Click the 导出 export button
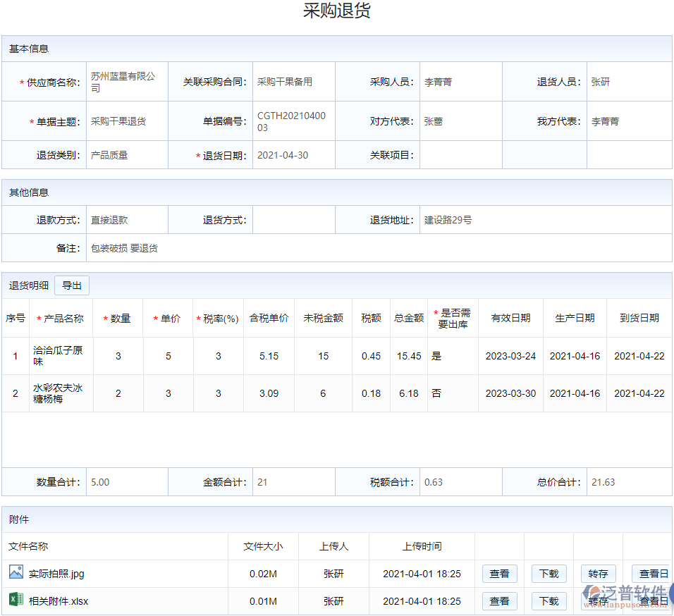 (x=71, y=285)
